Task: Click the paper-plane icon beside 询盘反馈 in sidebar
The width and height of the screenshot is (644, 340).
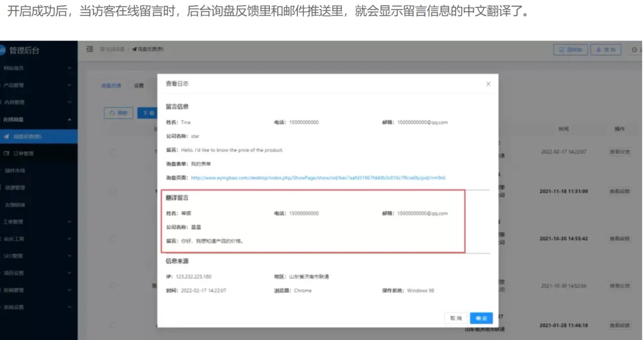Action: (6, 137)
